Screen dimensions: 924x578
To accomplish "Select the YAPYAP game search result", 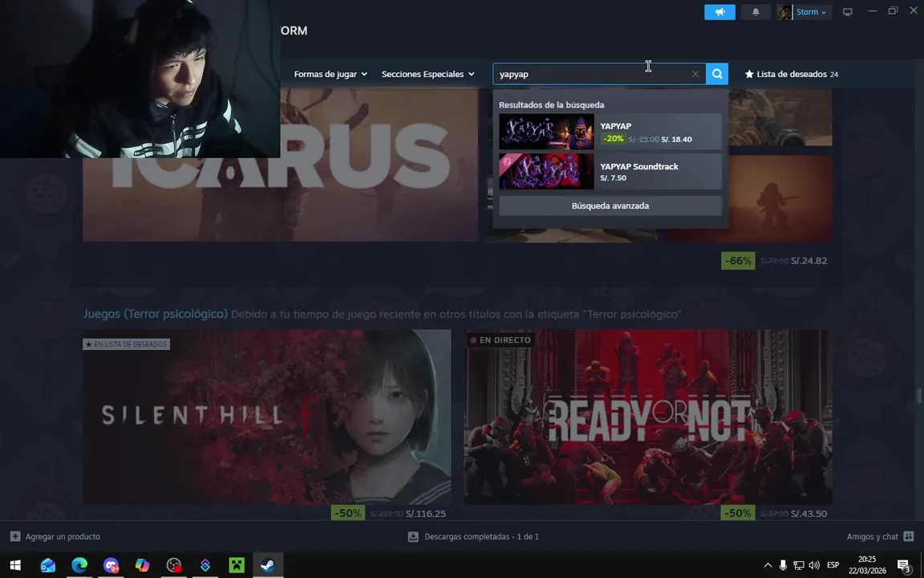I will (610, 132).
